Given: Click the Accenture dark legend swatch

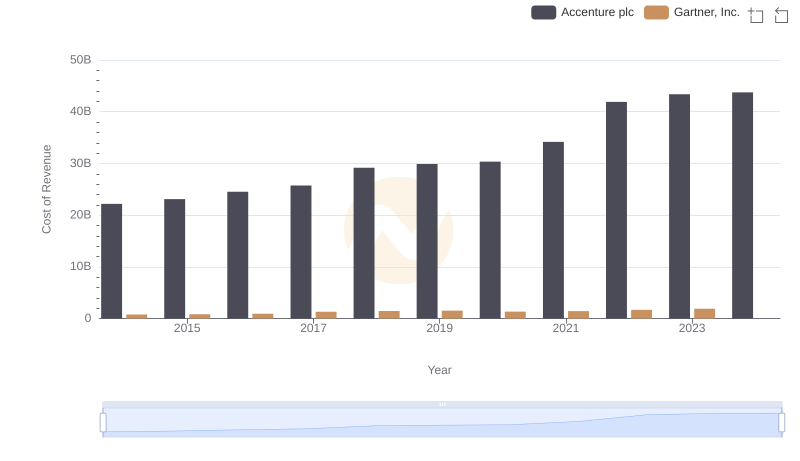Looking at the screenshot, I should 543,12.
